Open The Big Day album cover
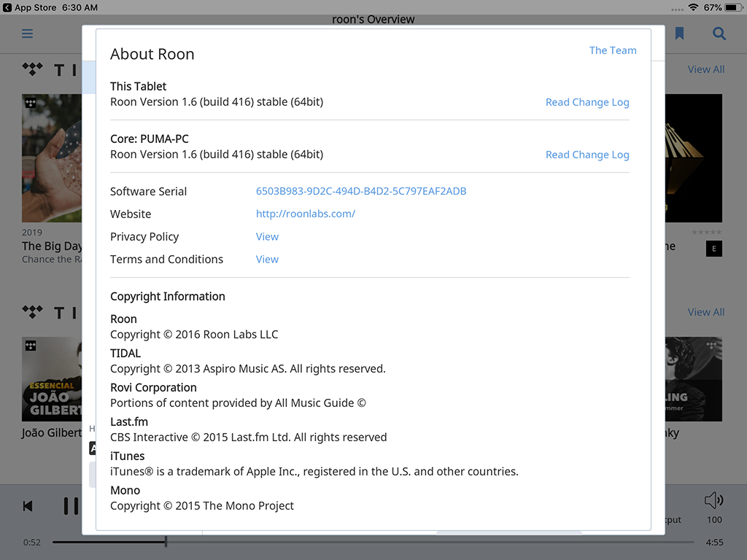This screenshot has width=747, height=560. 52,158
